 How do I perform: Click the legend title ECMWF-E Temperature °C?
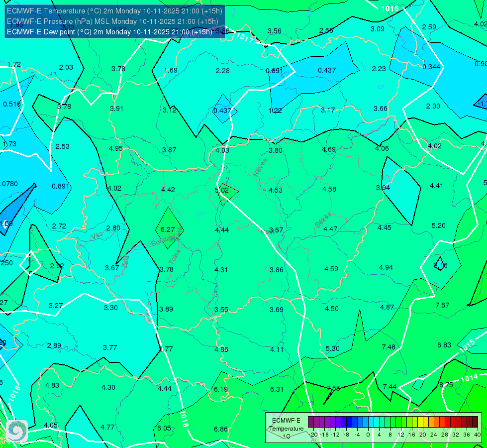[287, 429]
